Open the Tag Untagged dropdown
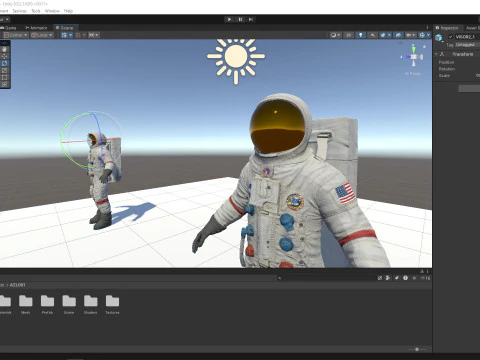480x360 pixels. (x=467, y=45)
